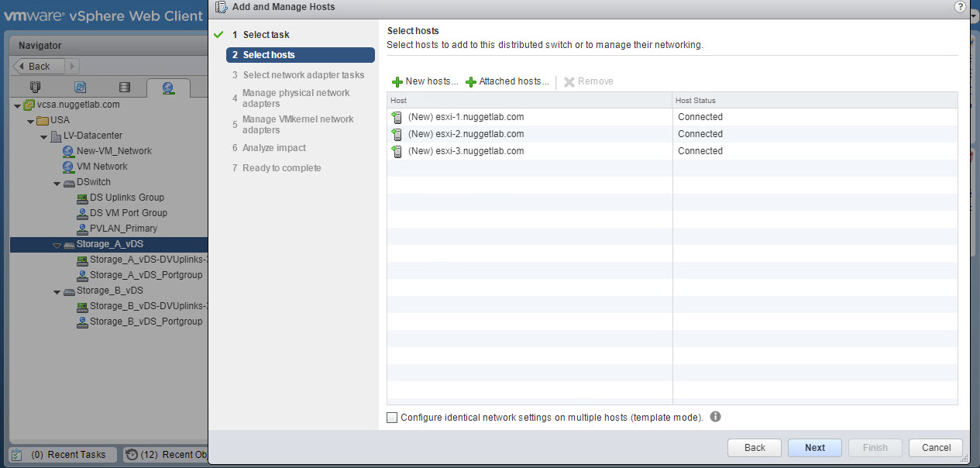Click the Cancel button
The image size is (980, 468).
936,447
